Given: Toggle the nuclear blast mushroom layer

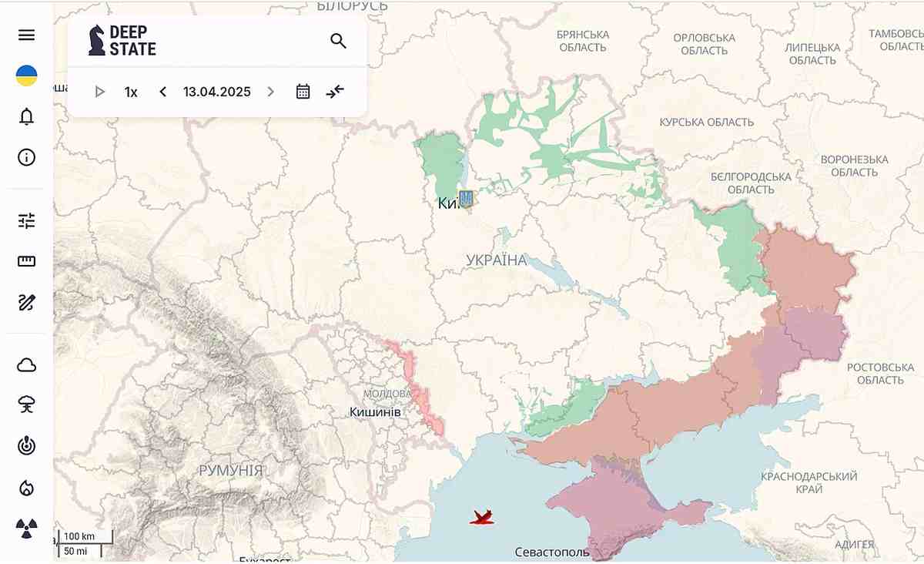Looking at the screenshot, I should tap(27, 405).
